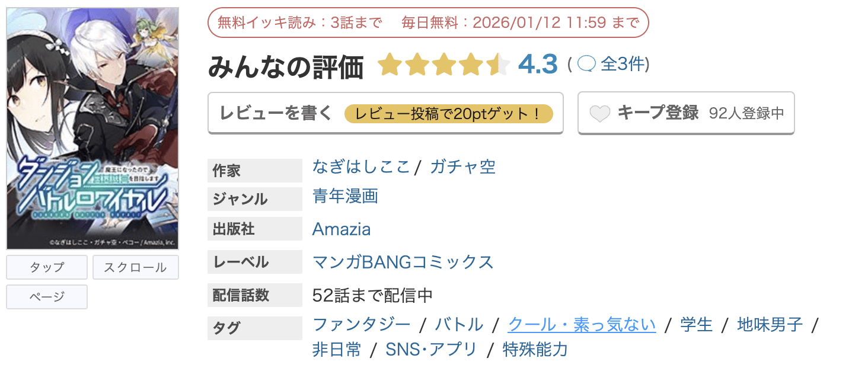Select the ページ reading mode
Screen dimensions: 868x384
click(47, 297)
